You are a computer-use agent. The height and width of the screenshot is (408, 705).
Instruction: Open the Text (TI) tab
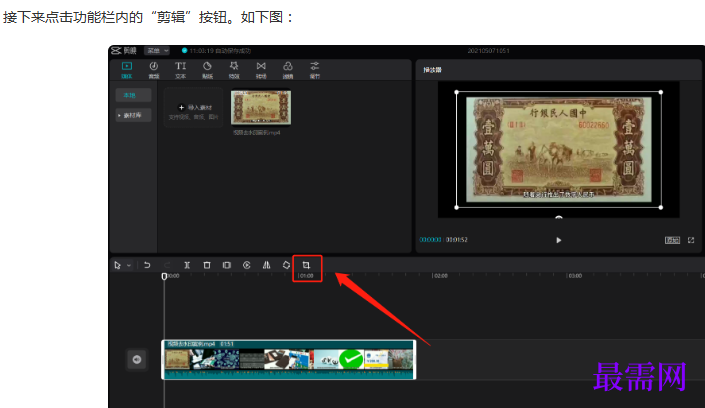[180, 70]
